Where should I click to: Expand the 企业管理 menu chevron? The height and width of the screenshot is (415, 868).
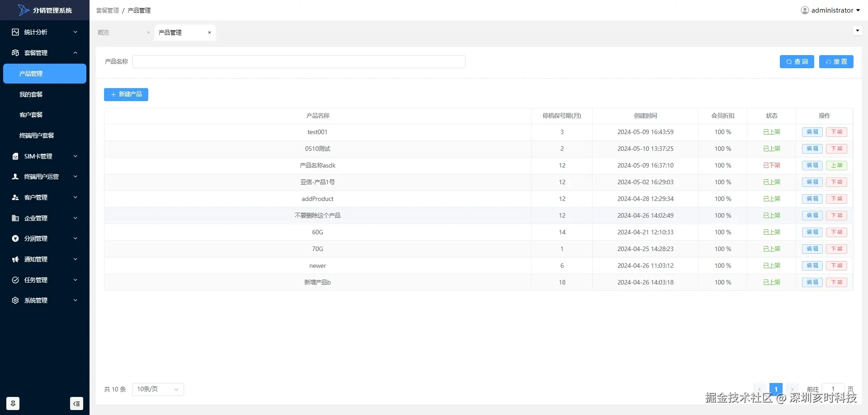tap(75, 218)
